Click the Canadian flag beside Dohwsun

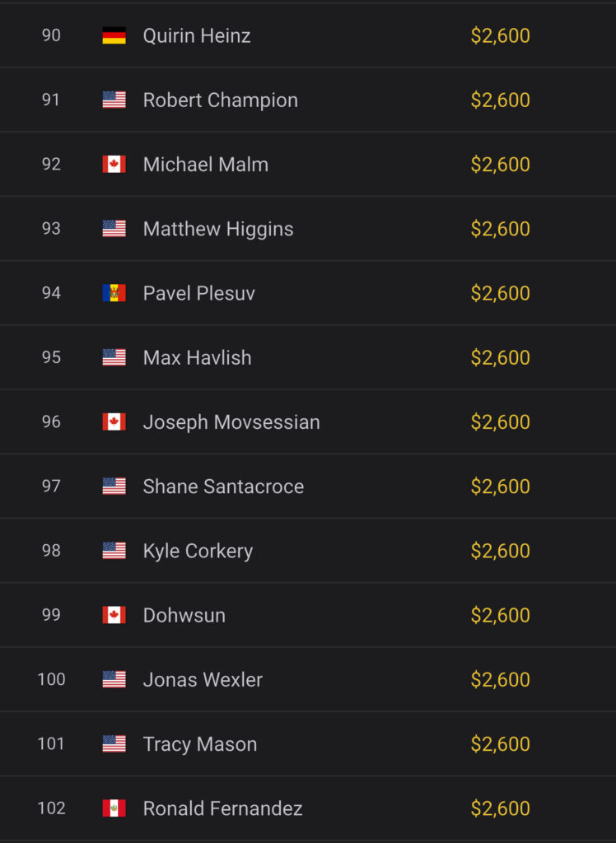pos(114,615)
